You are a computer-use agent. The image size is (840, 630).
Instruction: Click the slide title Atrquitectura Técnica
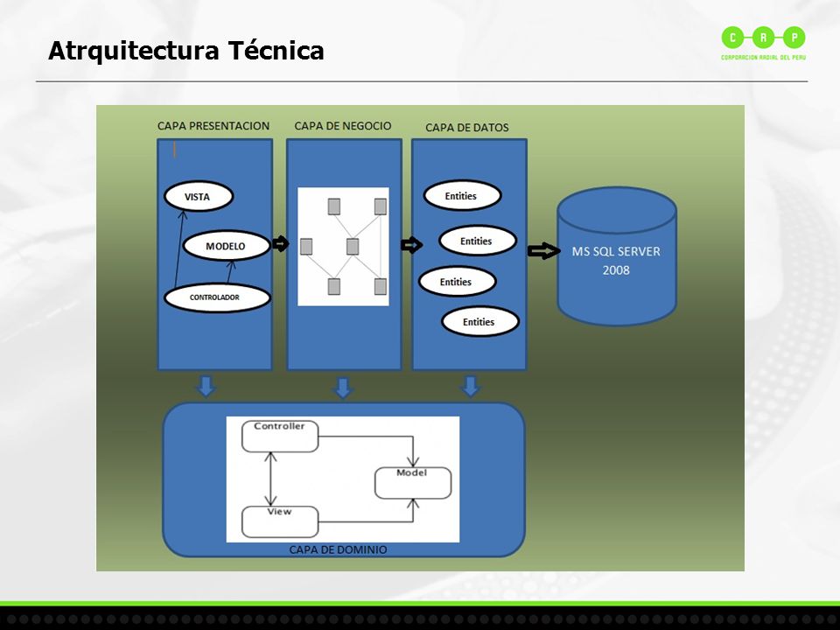(185, 51)
